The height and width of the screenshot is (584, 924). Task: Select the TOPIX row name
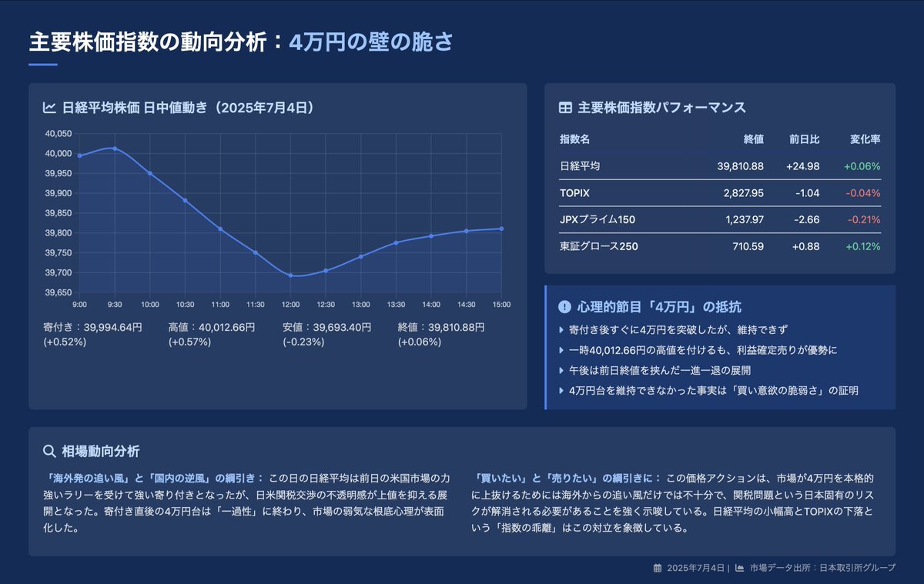click(574, 193)
